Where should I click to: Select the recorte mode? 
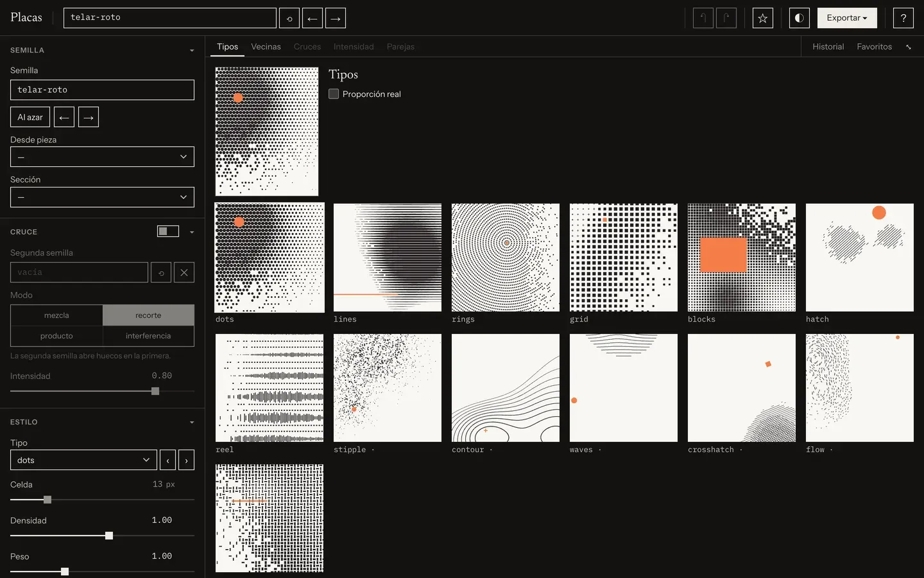[x=148, y=315]
